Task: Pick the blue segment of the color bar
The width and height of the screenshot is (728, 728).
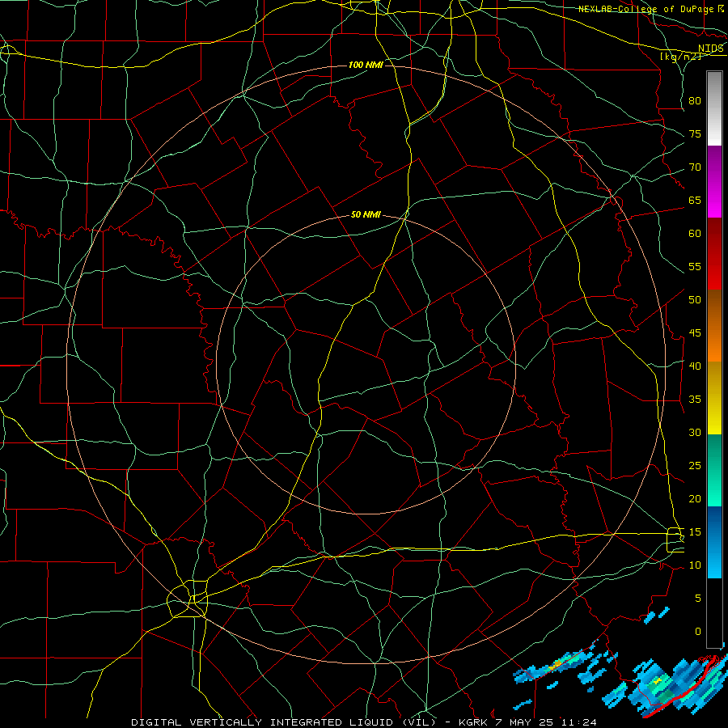Action: click(714, 542)
